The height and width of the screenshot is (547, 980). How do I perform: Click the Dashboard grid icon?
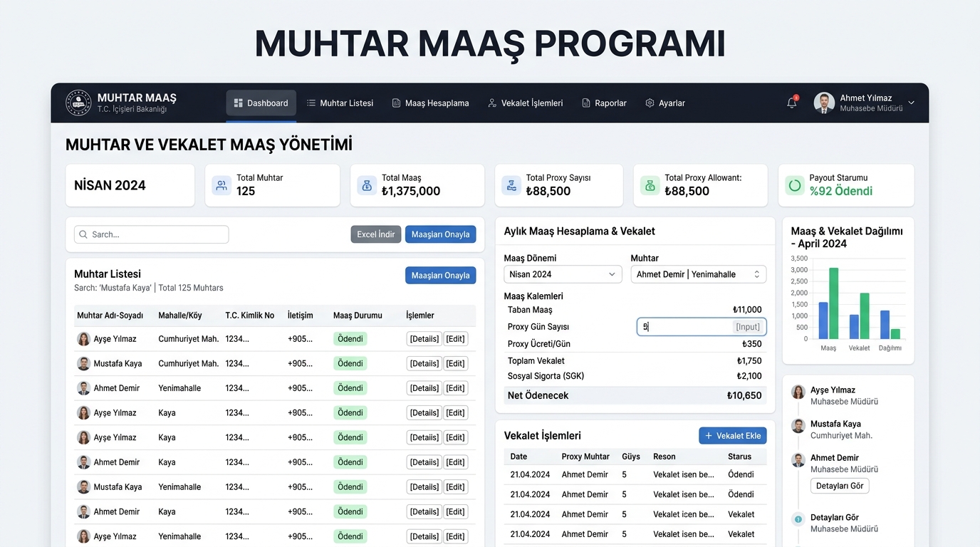pos(239,103)
